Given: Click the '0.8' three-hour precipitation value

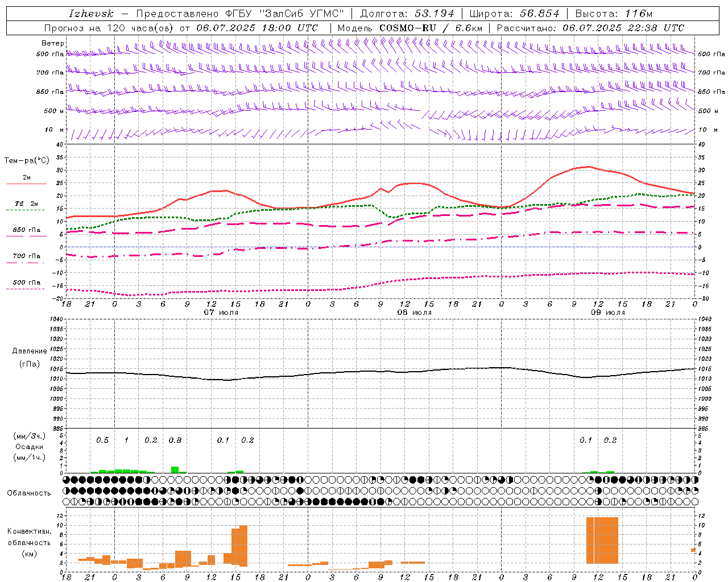Looking at the screenshot, I should tap(175, 440).
